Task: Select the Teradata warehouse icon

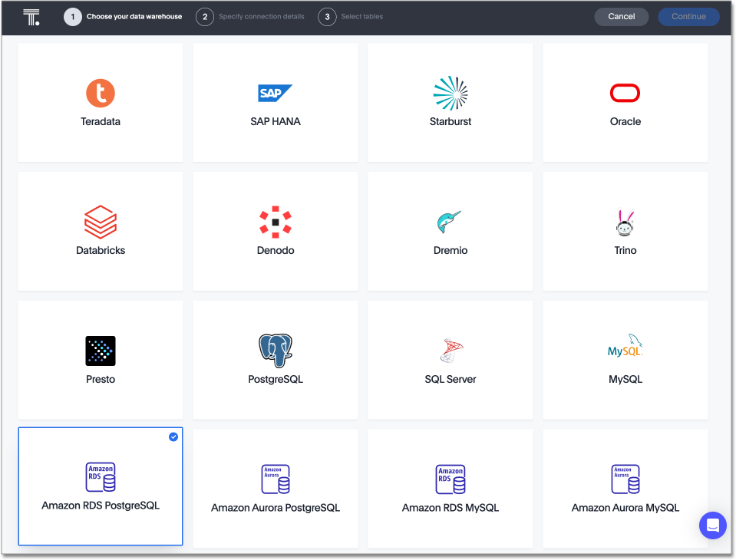Action: 101,92
